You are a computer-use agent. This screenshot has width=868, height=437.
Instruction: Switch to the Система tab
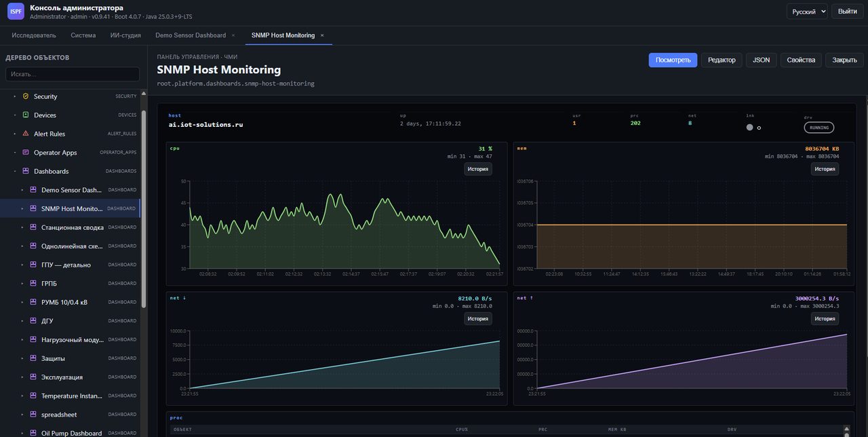83,35
